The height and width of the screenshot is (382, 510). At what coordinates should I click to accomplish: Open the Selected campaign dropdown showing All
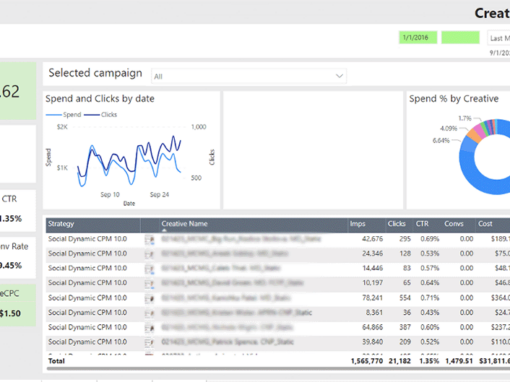coord(249,76)
